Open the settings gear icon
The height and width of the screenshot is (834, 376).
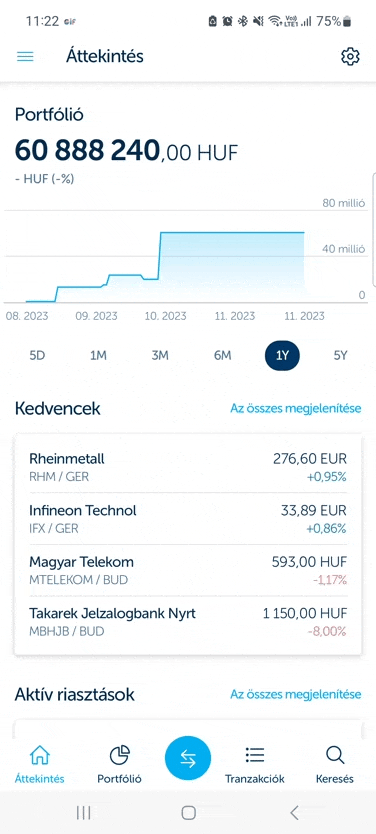pos(350,56)
